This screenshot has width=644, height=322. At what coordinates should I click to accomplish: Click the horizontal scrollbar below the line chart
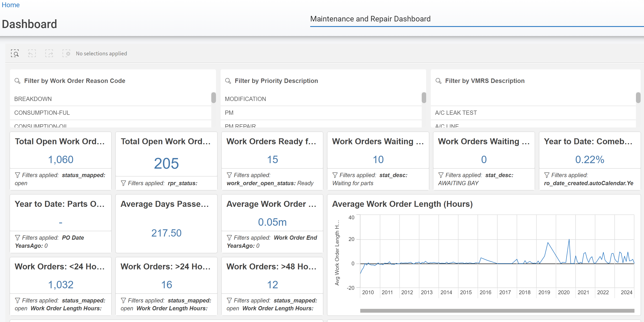497,311
